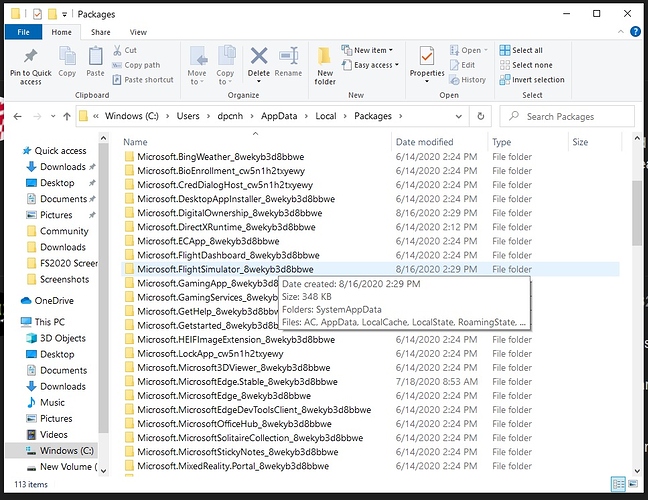Open recent locations dropdown arrow

[53, 117]
